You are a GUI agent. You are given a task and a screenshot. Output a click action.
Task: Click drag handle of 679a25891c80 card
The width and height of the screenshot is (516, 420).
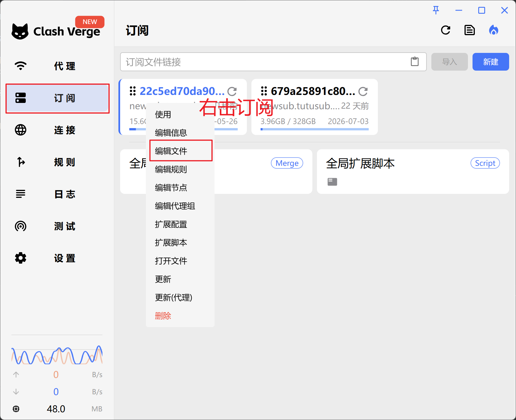(264, 91)
